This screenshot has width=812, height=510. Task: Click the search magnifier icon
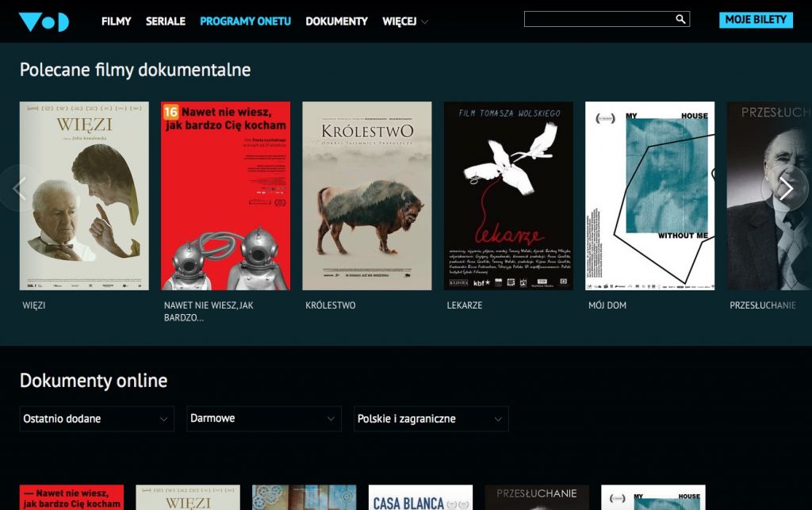[x=680, y=19]
